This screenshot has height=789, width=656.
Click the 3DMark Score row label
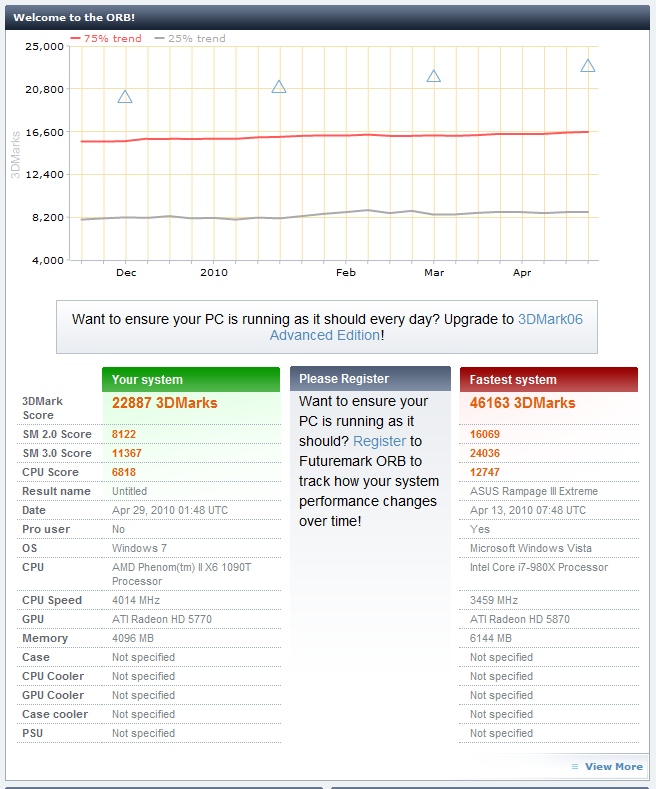click(42, 408)
